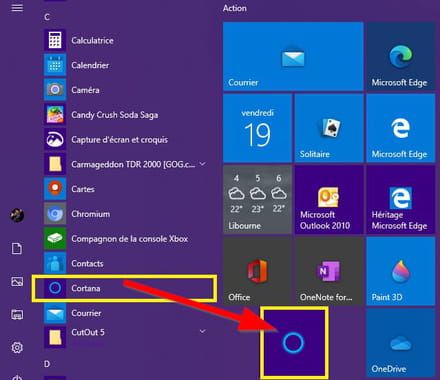Open the Documents sidebar icon
Viewport: 440px width, 380px height.
click(17, 249)
